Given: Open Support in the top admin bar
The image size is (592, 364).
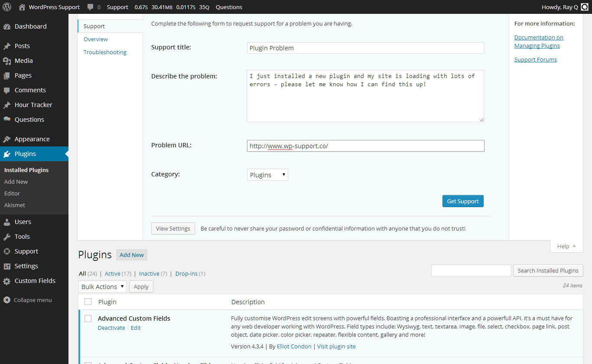Looking at the screenshot, I should [x=117, y=7].
